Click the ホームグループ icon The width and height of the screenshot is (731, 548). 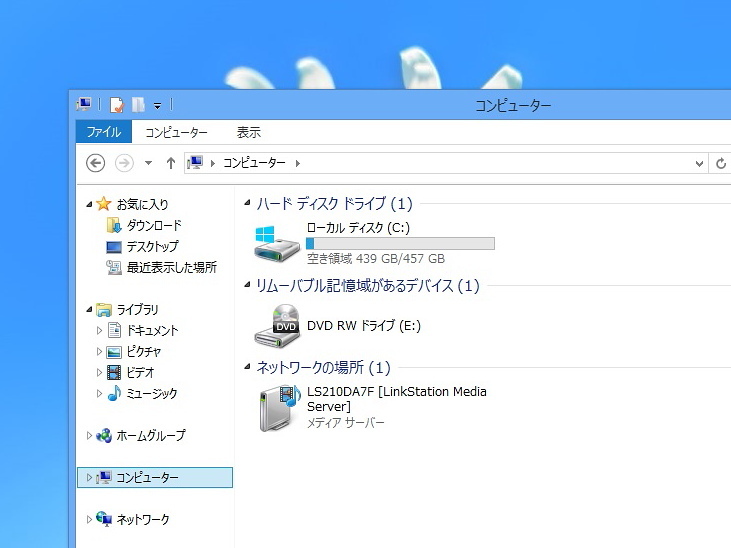103,436
